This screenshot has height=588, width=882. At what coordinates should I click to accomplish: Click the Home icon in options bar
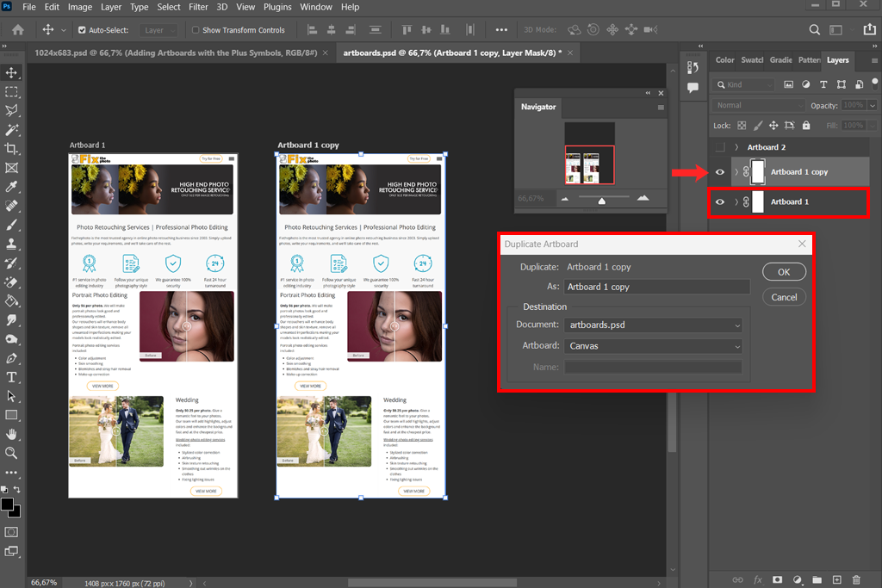pos(18,30)
